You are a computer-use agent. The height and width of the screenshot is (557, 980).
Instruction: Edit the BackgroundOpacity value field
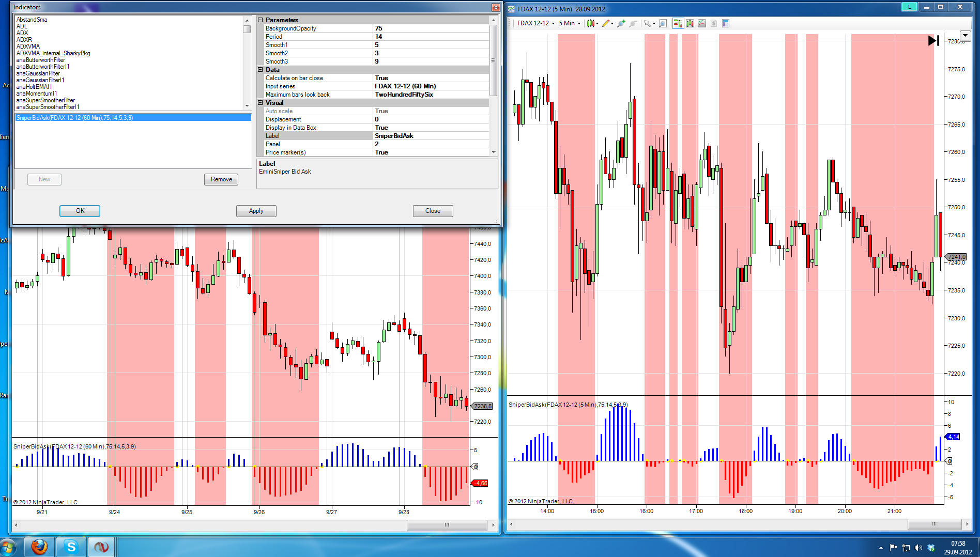click(x=431, y=28)
